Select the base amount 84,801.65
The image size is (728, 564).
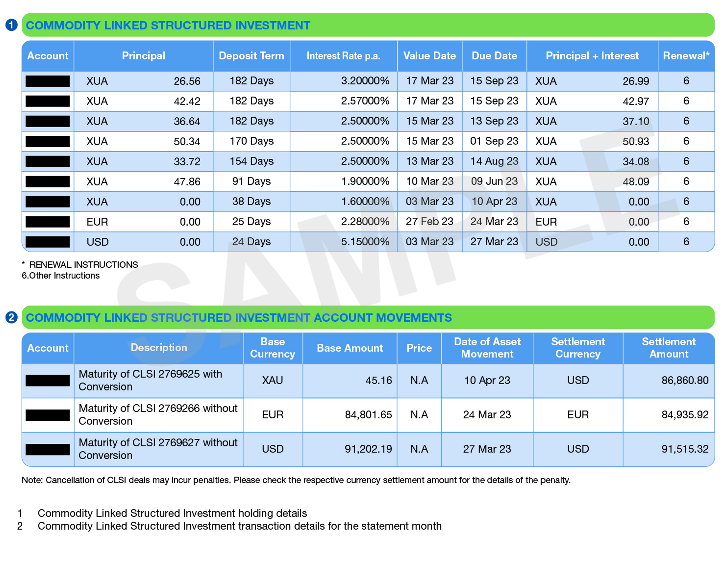pyautogui.click(x=368, y=415)
